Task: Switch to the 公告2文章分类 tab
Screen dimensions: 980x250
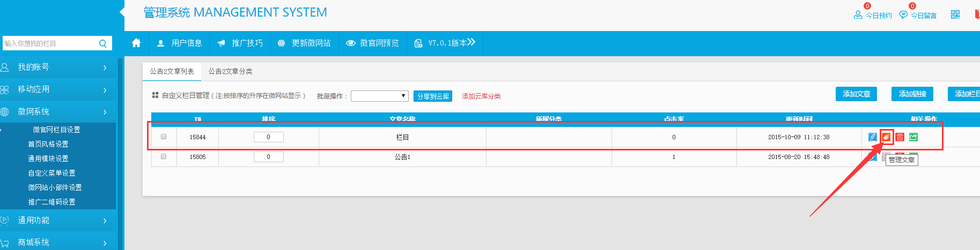Action: pyautogui.click(x=230, y=71)
